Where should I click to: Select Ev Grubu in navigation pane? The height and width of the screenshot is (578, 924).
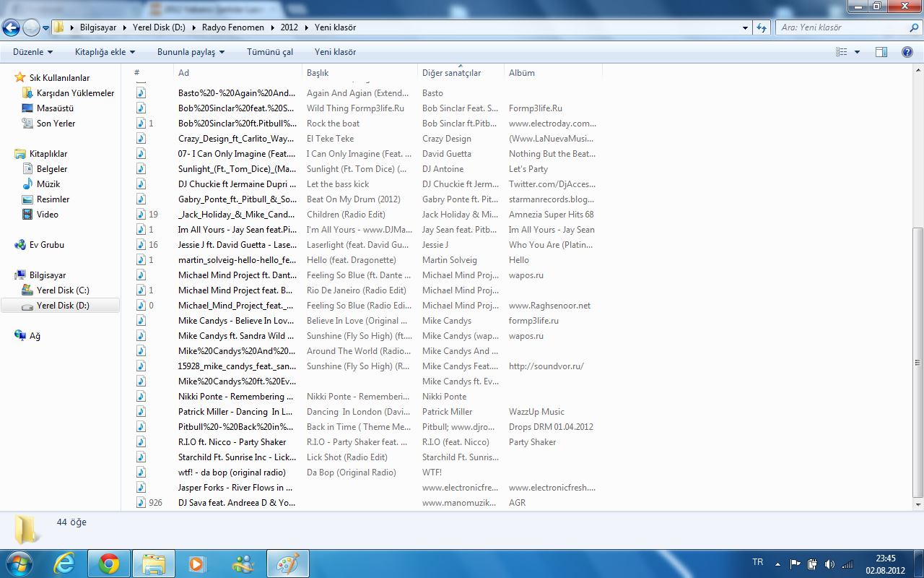coord(46,245)
